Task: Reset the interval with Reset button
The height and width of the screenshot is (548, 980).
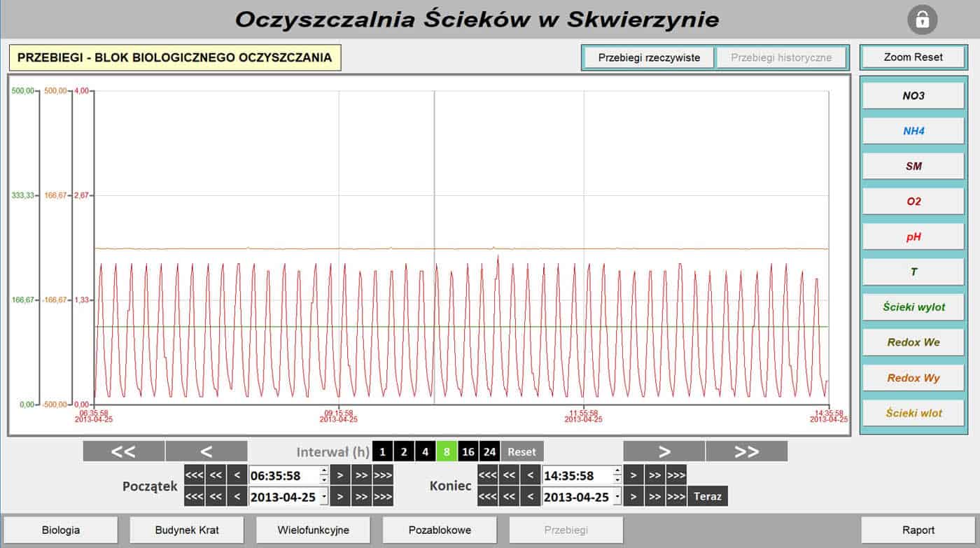Action: pyautogui.click(x=521, y=452)
